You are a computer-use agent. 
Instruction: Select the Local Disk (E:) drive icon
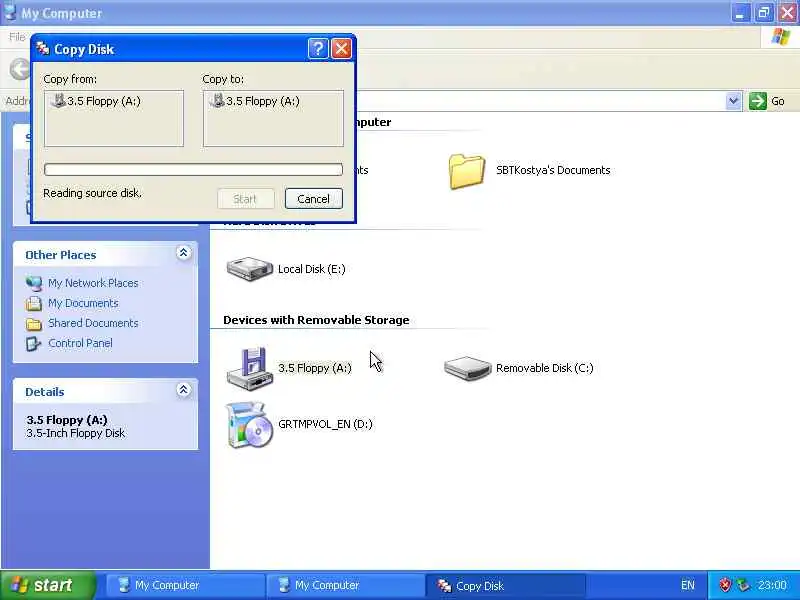249,269
